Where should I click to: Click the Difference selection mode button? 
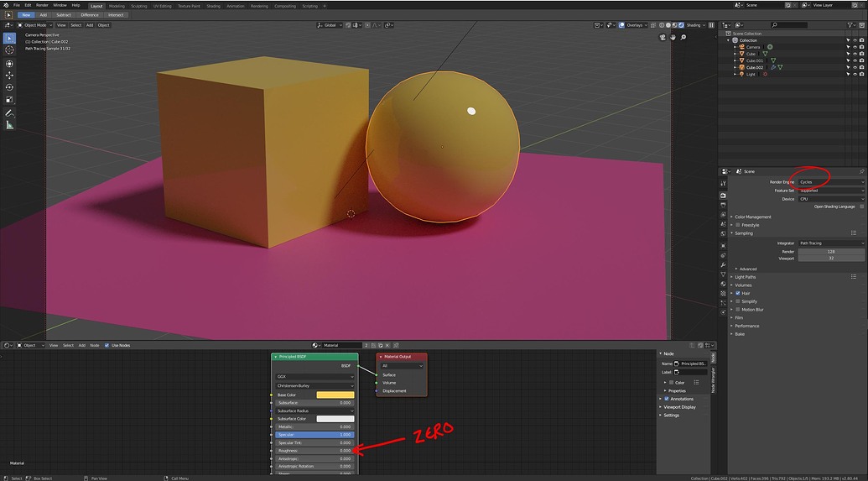click(89, 15)
